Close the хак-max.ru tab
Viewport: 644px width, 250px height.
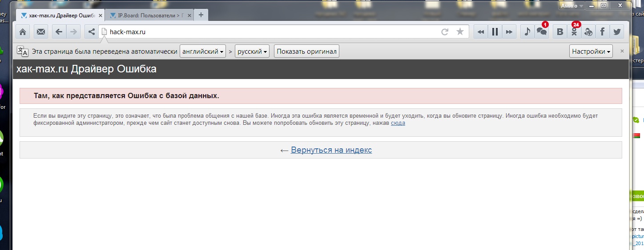pyautogui.click(x=100, y=15)
